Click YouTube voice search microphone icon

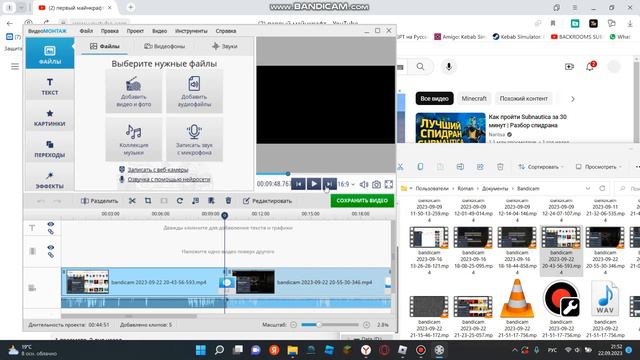tap(449, 67)
